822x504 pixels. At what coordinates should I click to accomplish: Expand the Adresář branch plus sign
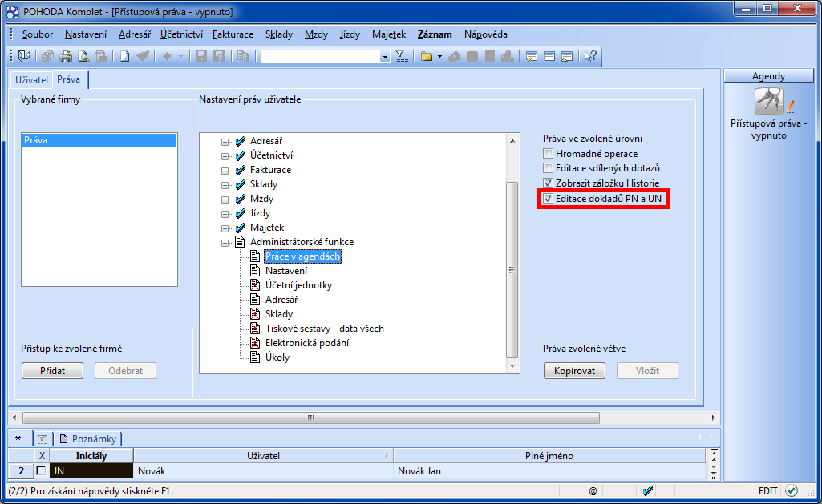coord(225,142)
